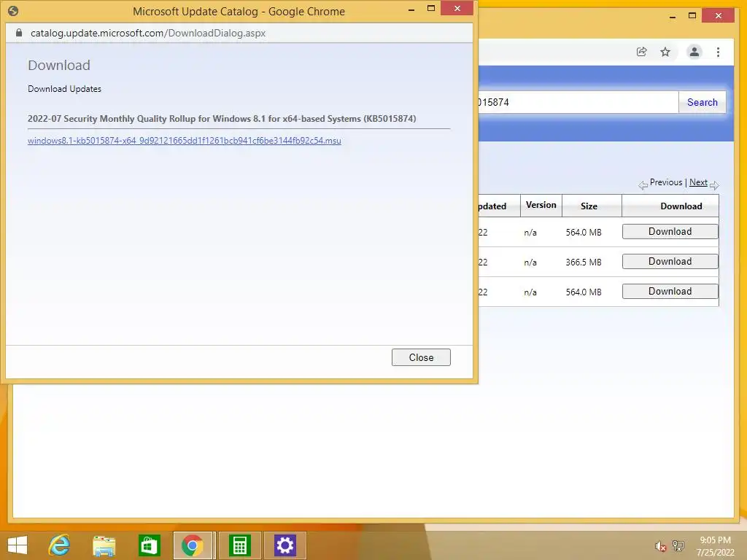Click the share page icon in Chrome toolbar
The image size is (747, 560).
pyautogui.click(x=642, y=52)
